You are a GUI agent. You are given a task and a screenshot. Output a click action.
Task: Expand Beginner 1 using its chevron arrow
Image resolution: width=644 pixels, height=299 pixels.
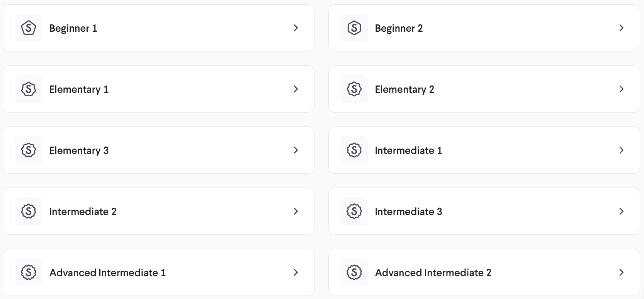[296, 28]
